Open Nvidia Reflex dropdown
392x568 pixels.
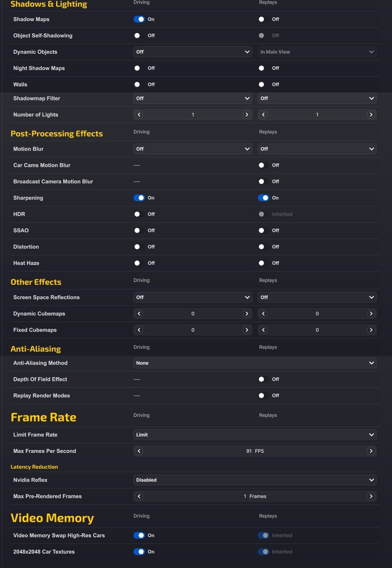pyautogui.click(x=255, y=480)
